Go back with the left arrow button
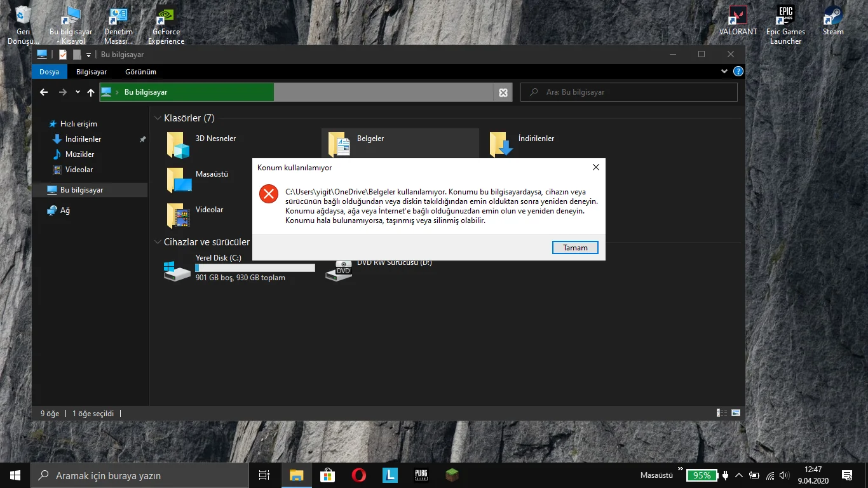The width and height of the screenshot is (868, 488). tap(44, 92)
